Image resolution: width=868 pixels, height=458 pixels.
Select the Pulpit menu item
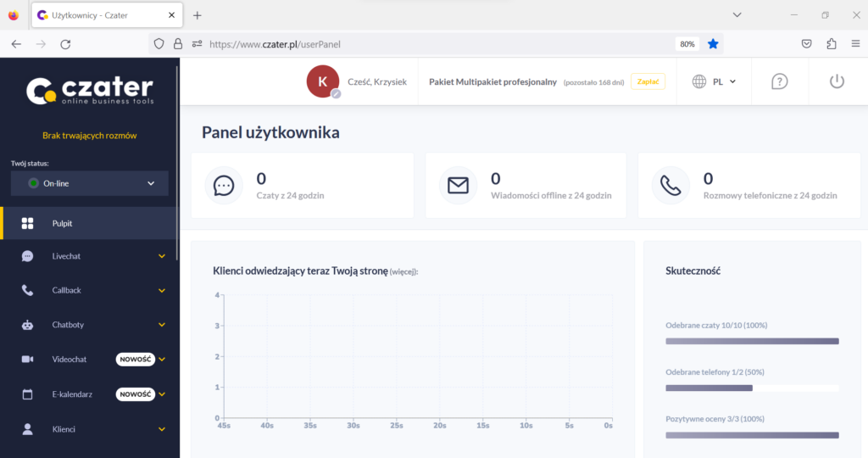[x=90, y=223]
